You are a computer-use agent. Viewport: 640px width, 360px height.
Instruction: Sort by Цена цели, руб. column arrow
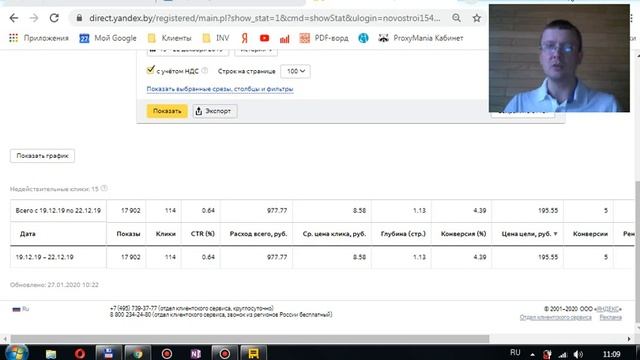click(556, 234)
